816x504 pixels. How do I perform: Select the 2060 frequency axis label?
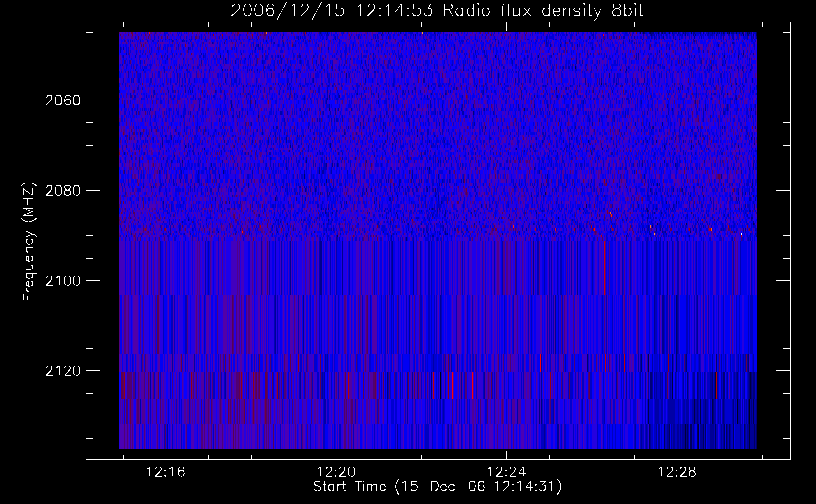[x=63, y=100]
